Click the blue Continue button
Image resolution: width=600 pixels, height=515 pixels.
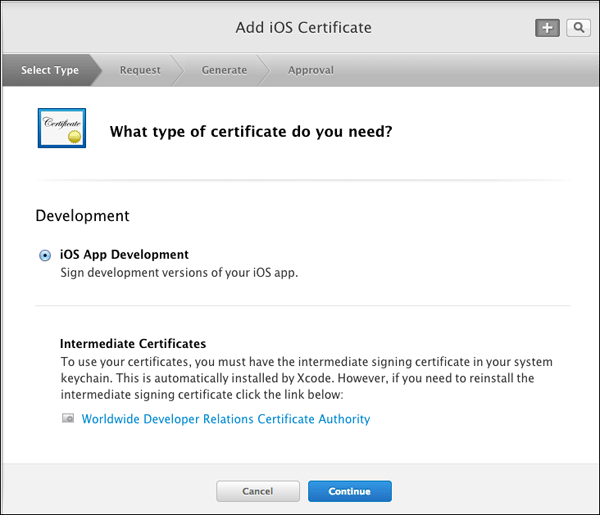click(350, 491)
